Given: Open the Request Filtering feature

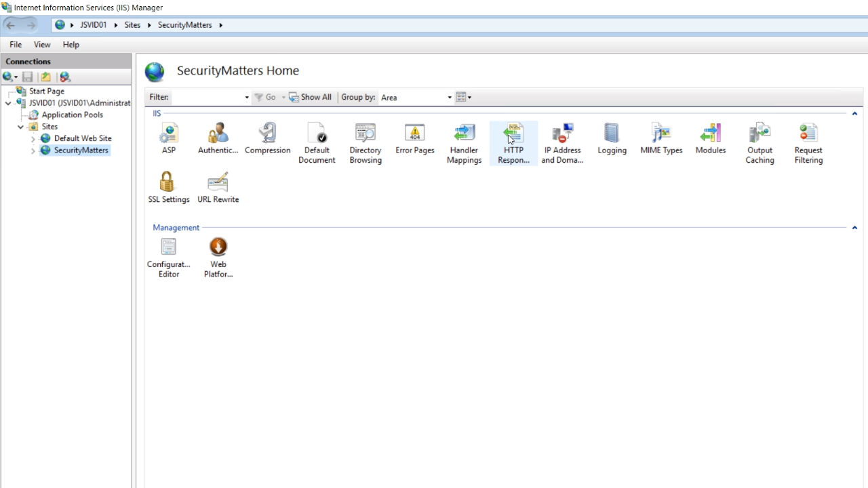Looking at the screenshot, I should (x=808, y=134).
